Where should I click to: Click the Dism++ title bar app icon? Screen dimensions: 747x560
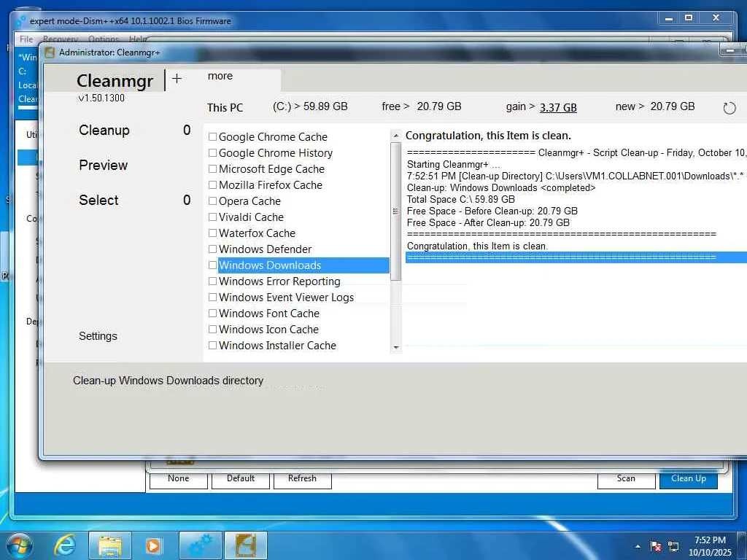tap(21, 21)
